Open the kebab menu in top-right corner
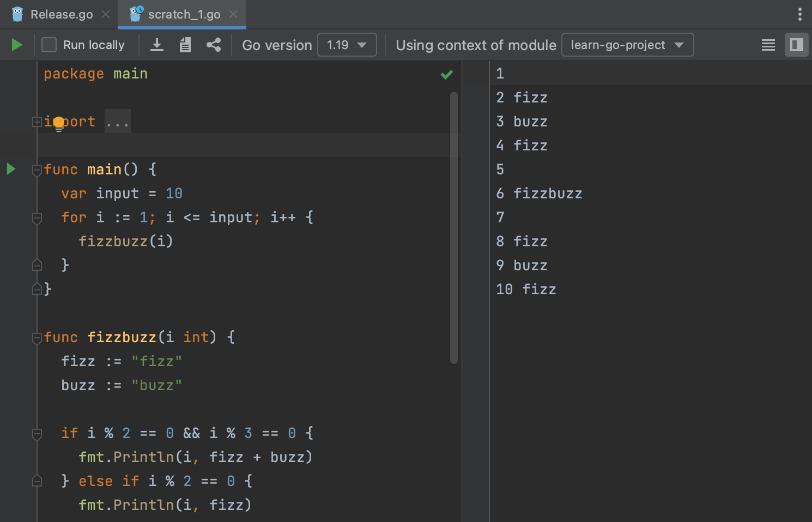This screenshot has height=522, width=812. tap(800, 14)
